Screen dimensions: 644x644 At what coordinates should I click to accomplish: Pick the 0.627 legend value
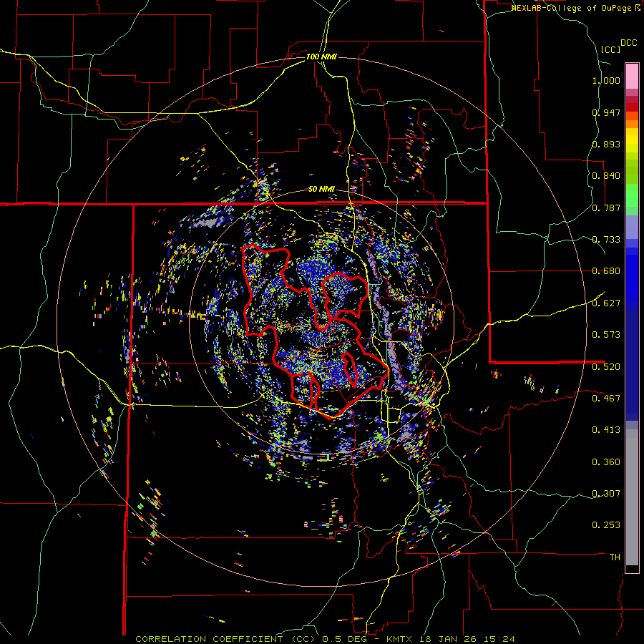point(606,303)
